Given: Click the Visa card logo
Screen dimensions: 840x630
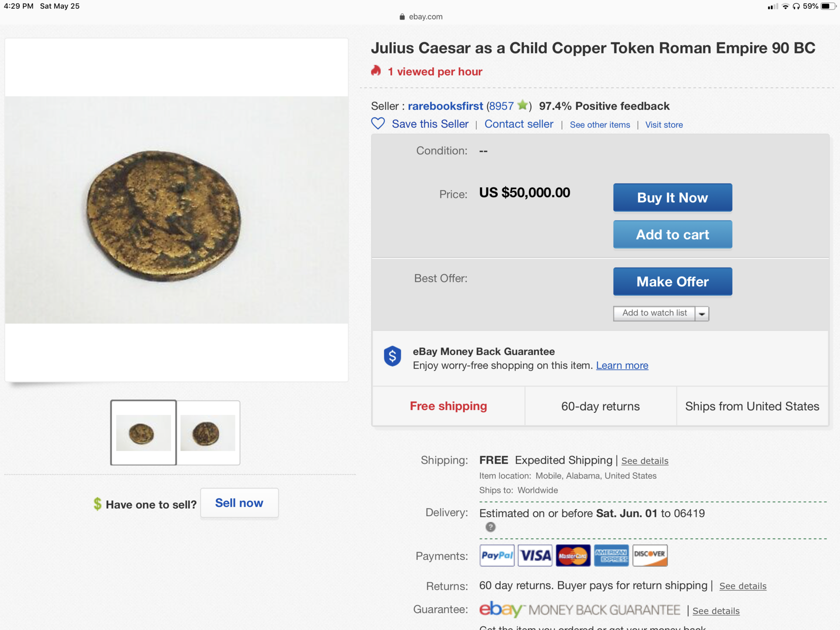Looking at the screenshot, I should (x=535, y=556).
